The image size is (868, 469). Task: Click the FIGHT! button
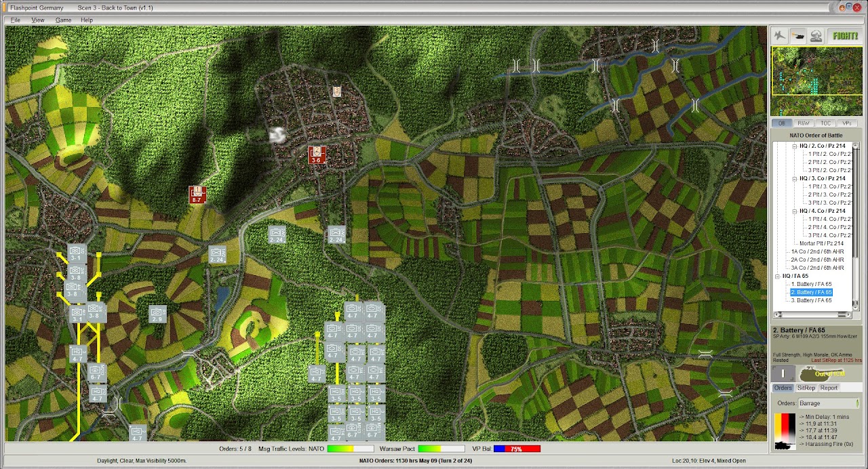[845, 35]
